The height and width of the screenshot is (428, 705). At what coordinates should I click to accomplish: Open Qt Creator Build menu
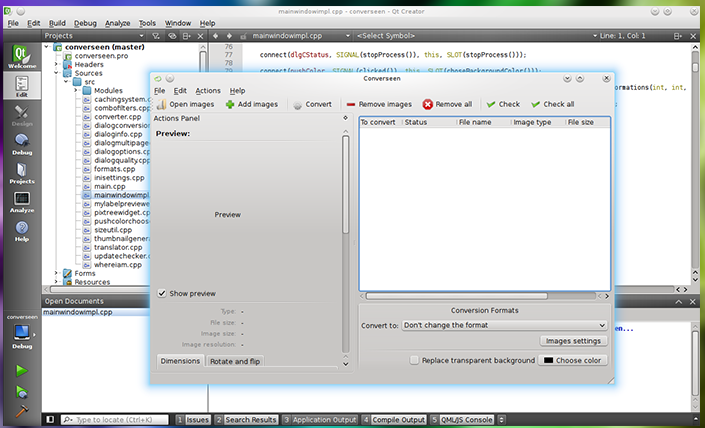57,23
